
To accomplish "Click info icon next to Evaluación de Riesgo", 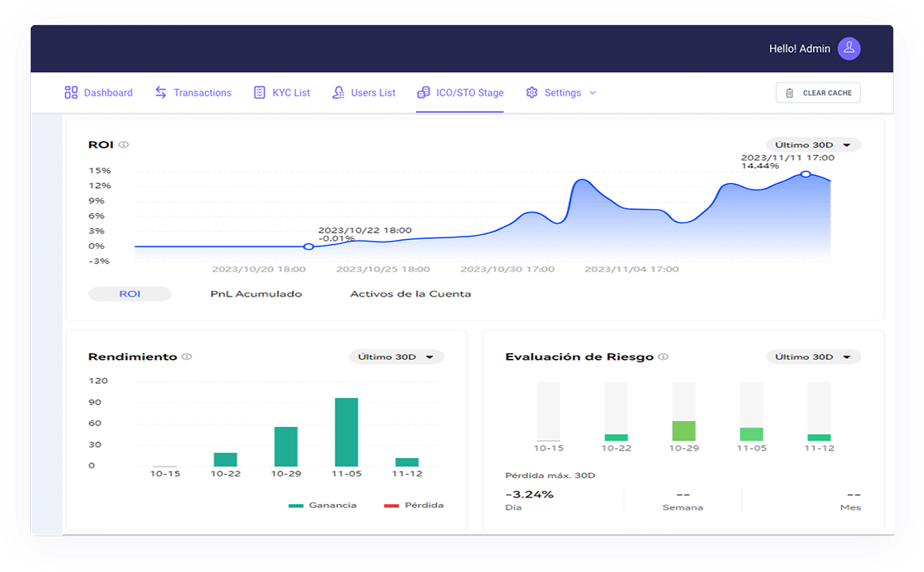I will pos(664,357).
